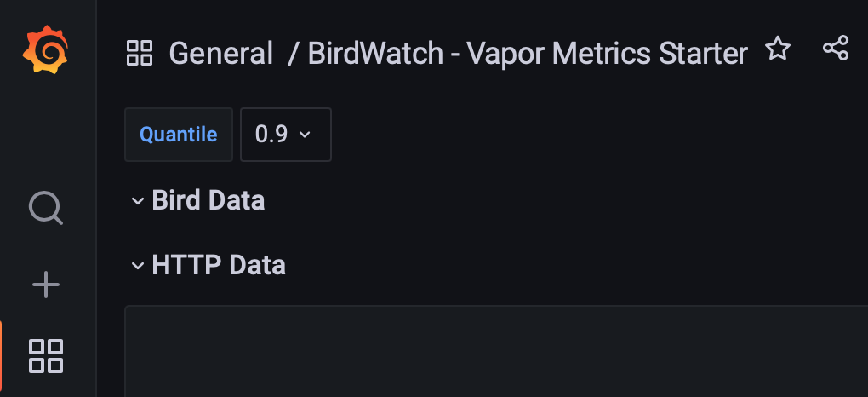Viewport: 868px width, 397px height.
Task: Share dashboard using the share icon
Action: [836, 49]
